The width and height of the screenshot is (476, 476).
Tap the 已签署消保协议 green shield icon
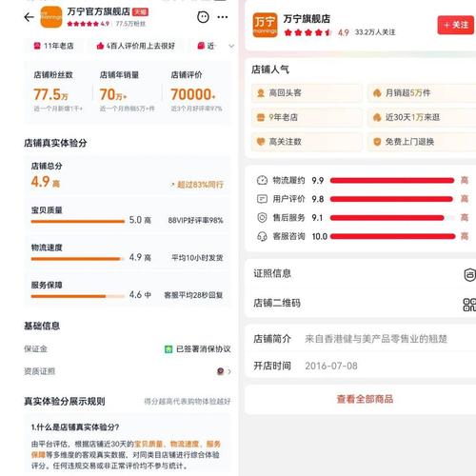click(169, 349)
